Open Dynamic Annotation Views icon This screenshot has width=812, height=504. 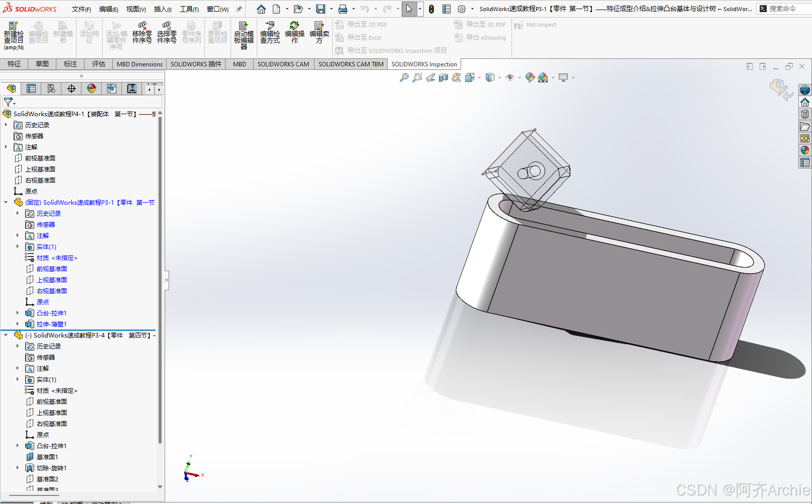click(457, 77)
